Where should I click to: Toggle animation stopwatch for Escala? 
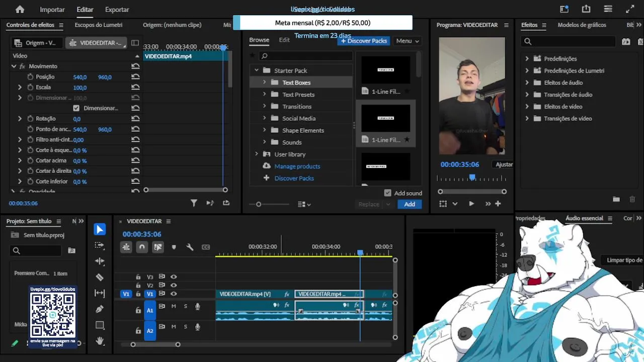(x=30, y=87)
